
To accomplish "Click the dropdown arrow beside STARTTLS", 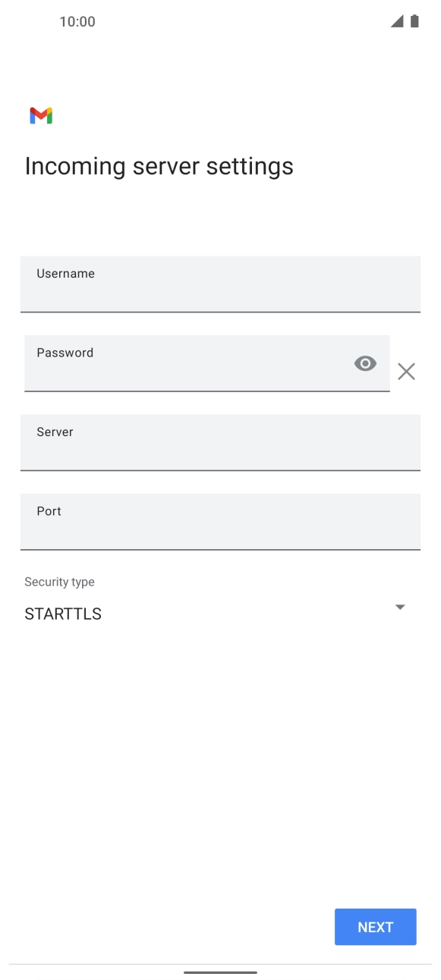I will click(400, 607).
